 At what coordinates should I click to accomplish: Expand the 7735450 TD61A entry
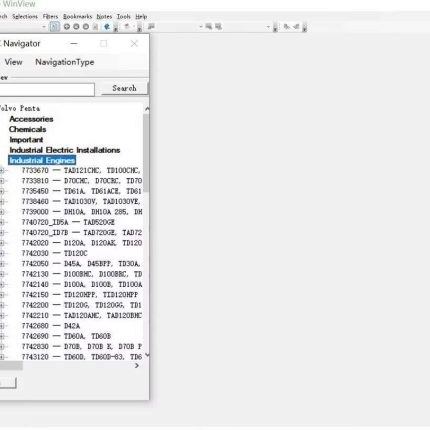[2, 191]
